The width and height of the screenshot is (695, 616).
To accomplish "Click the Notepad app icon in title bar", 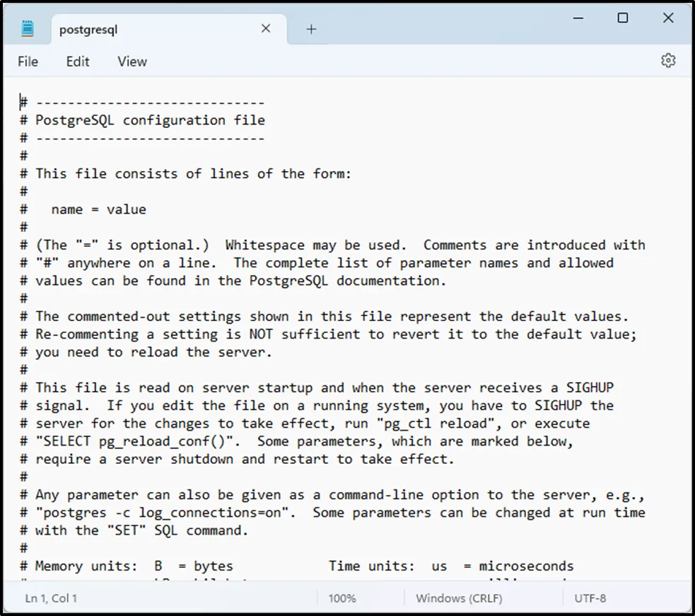I will tap(28, 29).
